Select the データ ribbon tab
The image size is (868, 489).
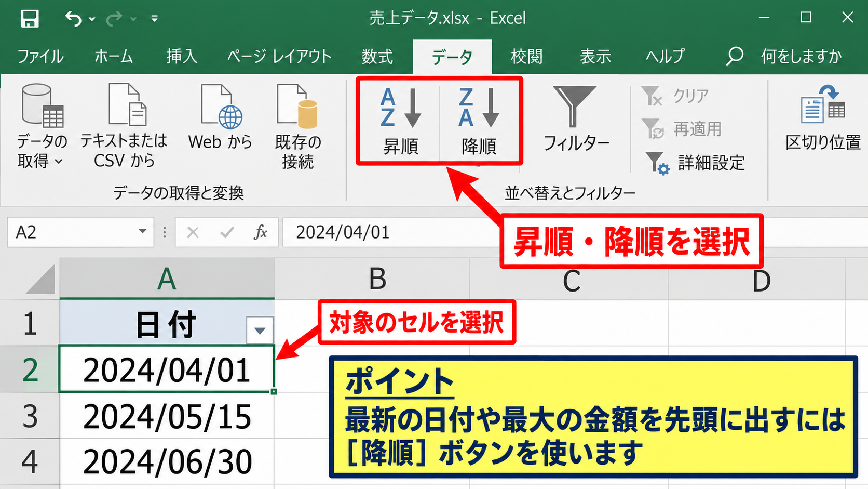452,57
